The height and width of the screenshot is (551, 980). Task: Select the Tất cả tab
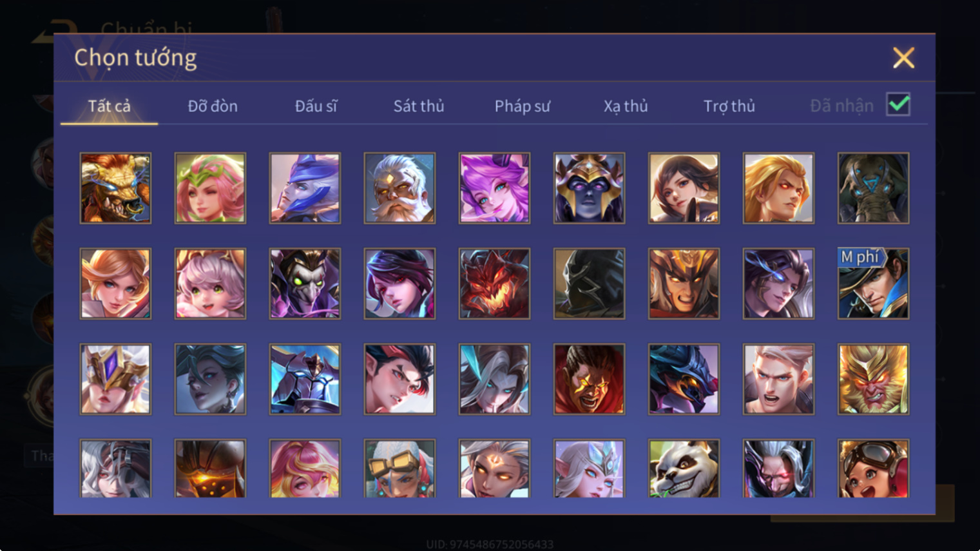tap(109, 106)
